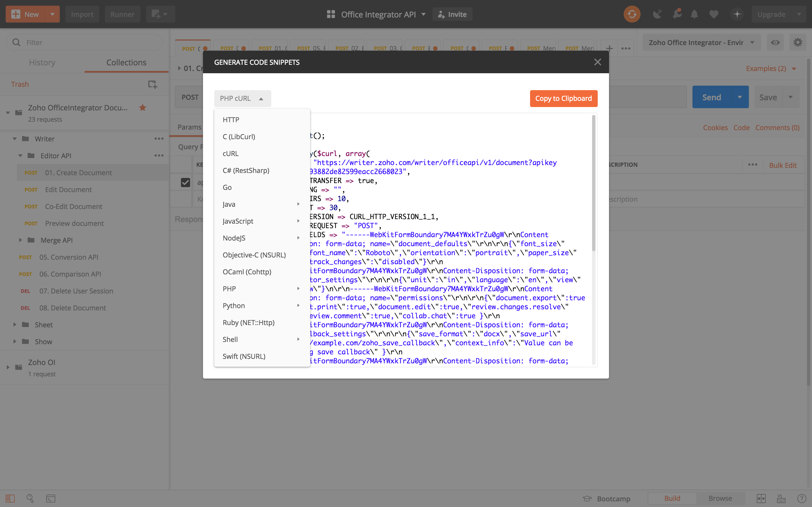Open the settings wrench icon
812x507 pixels.
[x=677, y=14]
